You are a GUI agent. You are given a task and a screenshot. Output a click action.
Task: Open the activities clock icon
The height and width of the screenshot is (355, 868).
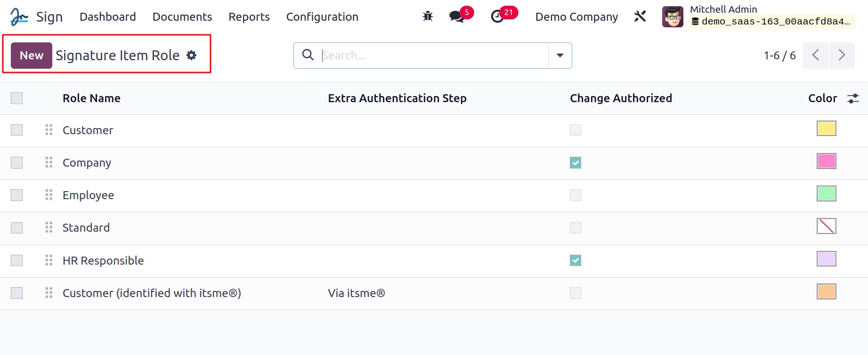tap(497, 17)
